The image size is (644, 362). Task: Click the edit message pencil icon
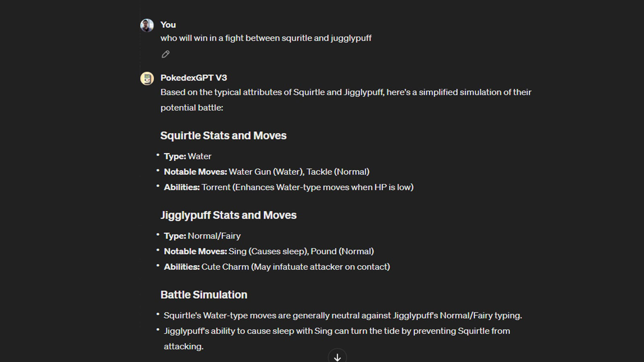coord(165,54)
